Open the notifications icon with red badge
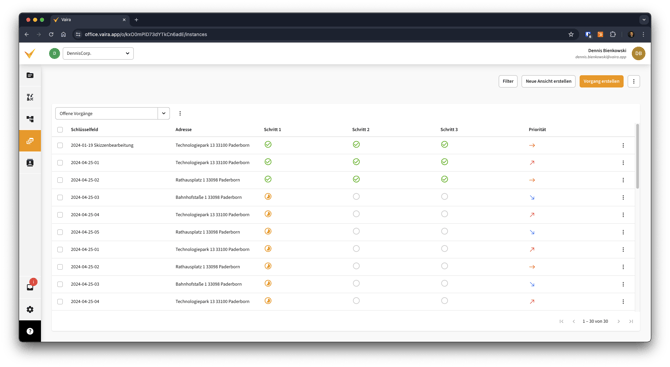This screenshot has width=670, height=367. [x=30, y=286]
